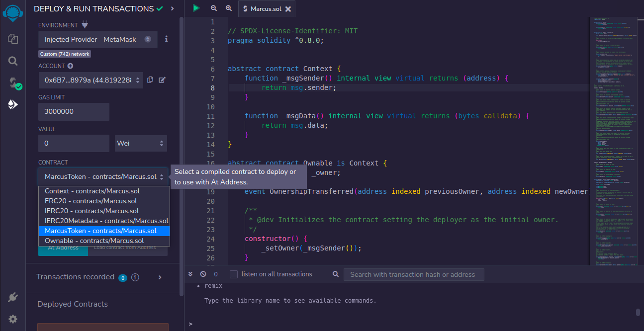644x331 pixels.
Task: Open the File Explorer sidebar icon
Action: pyautogui.click(x=13, y=39)
